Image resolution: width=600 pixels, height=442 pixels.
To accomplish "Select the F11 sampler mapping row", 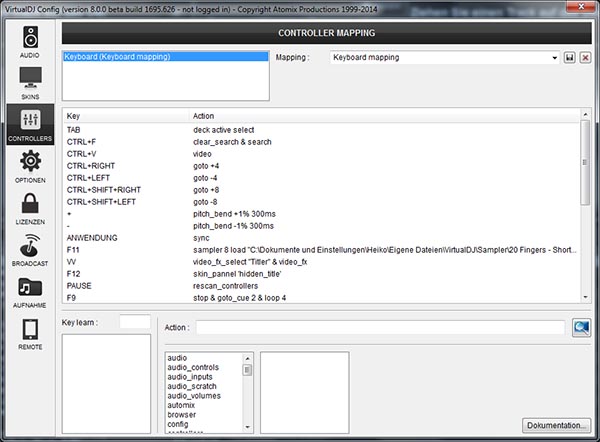I will [x=321, y=250].
